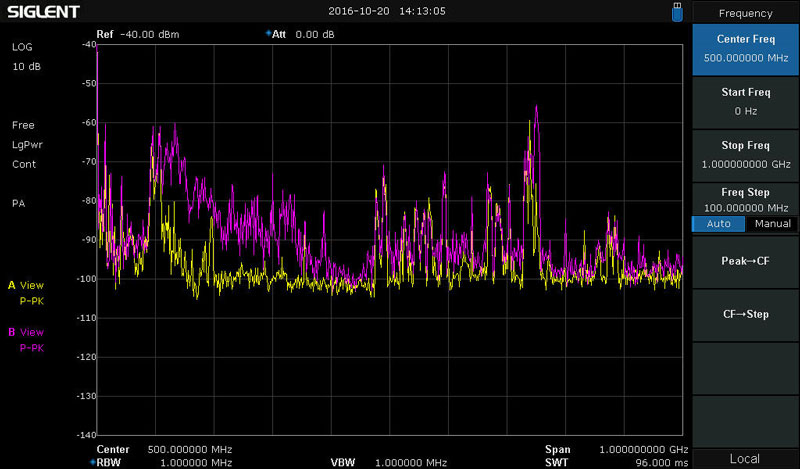
Task: Click the Frequency menu title
Action: 745,13
